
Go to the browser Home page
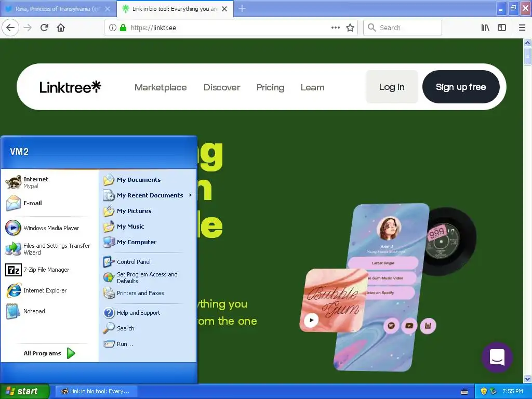click(x=61, y=28)
